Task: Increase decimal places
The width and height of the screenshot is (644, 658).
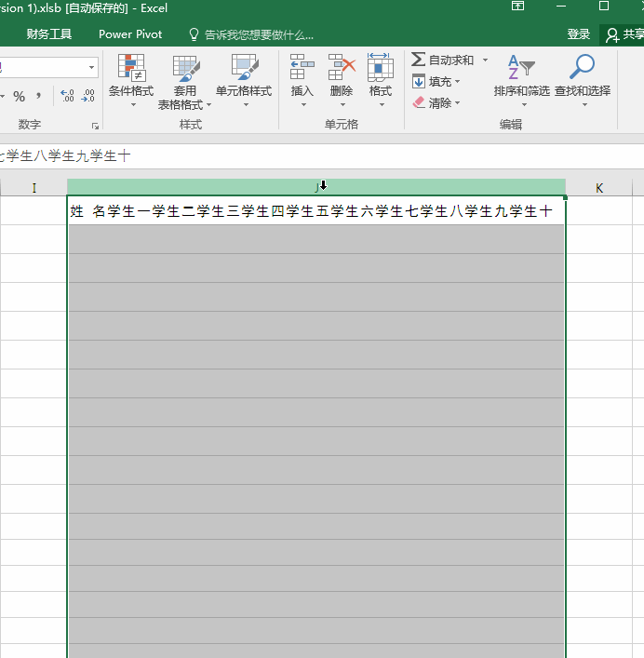Action: tap(67, 96)
